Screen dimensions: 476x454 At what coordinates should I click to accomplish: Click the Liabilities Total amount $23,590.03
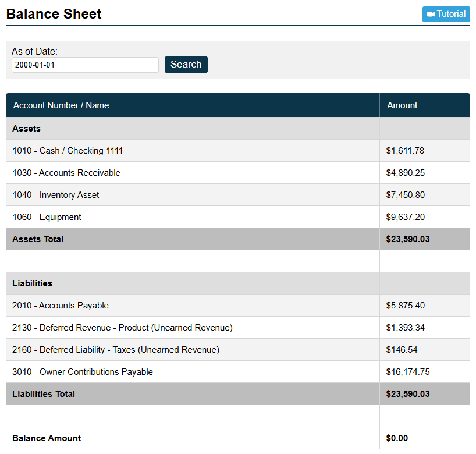408,394
